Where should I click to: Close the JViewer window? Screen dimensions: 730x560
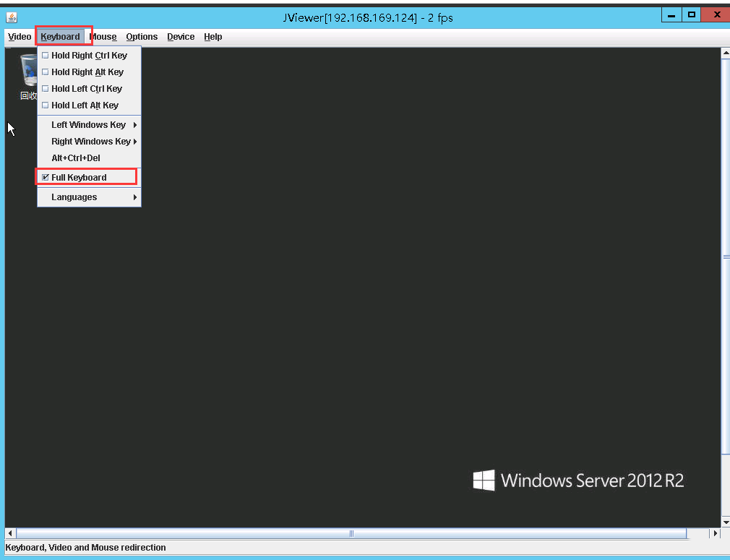pos(717,15)
